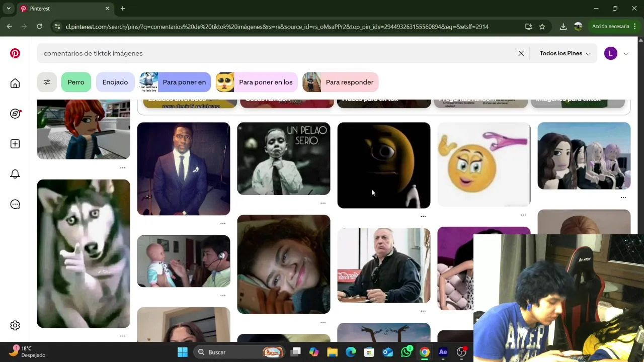Viewport: 644px width, 362px height.
Task: Close the Pinterest tab
Action: click(x=107, y=9)
